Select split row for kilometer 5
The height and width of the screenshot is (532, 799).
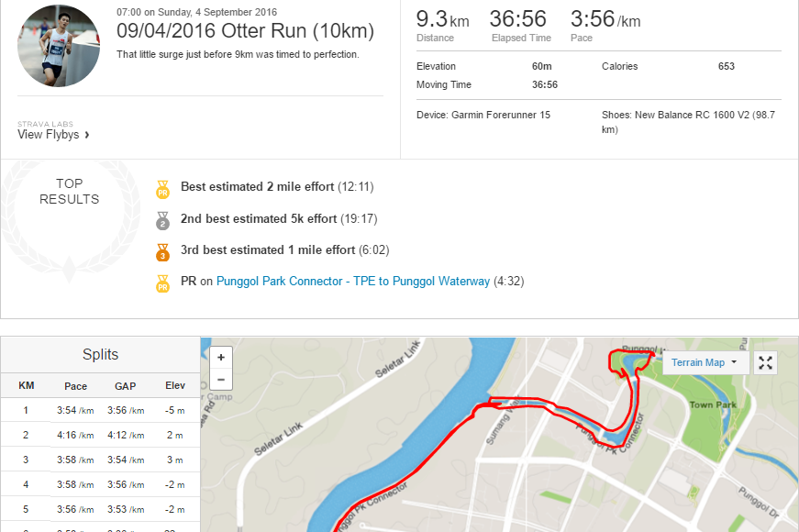pos(100,509)
